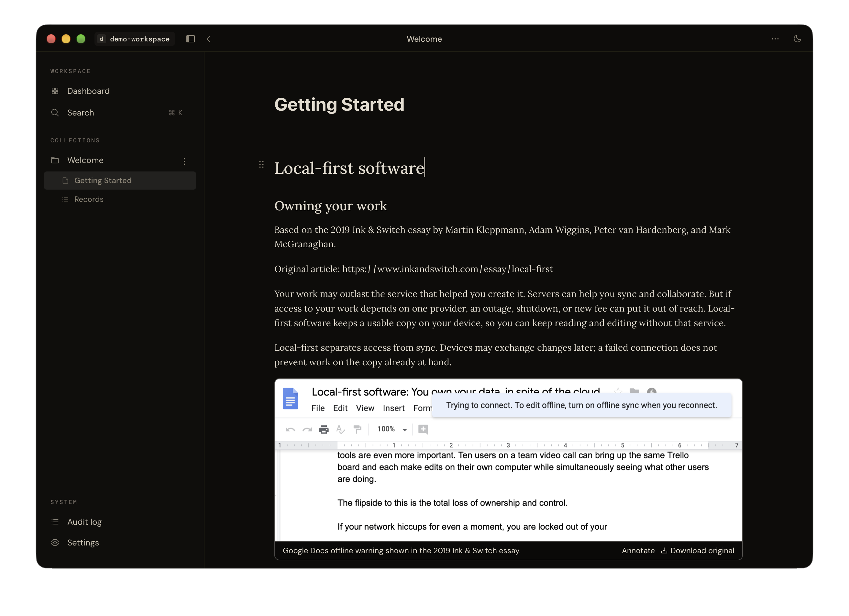Viewport: 849px width, 616px height.
Task: Click the paragraph starting 'Based on the 2019'
Action: (x=502, y=237)
